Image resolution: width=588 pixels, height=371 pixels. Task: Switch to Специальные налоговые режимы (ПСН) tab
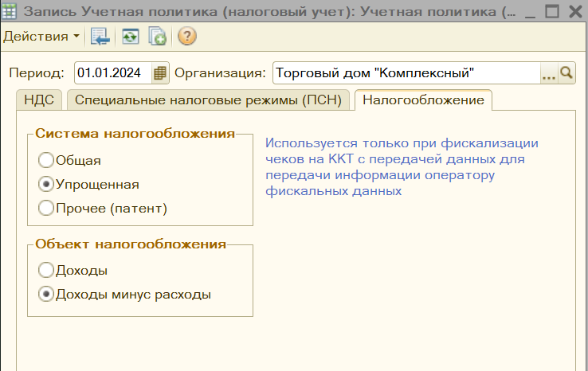(208, 100)
